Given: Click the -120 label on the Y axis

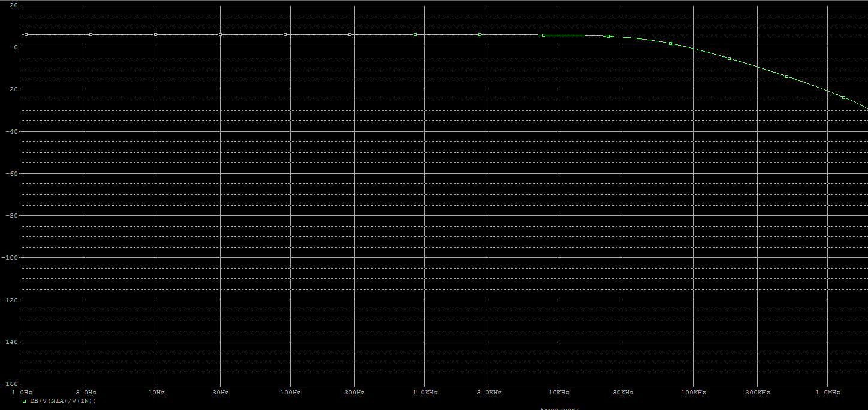Looking at the screenshot, I should 10,300.
